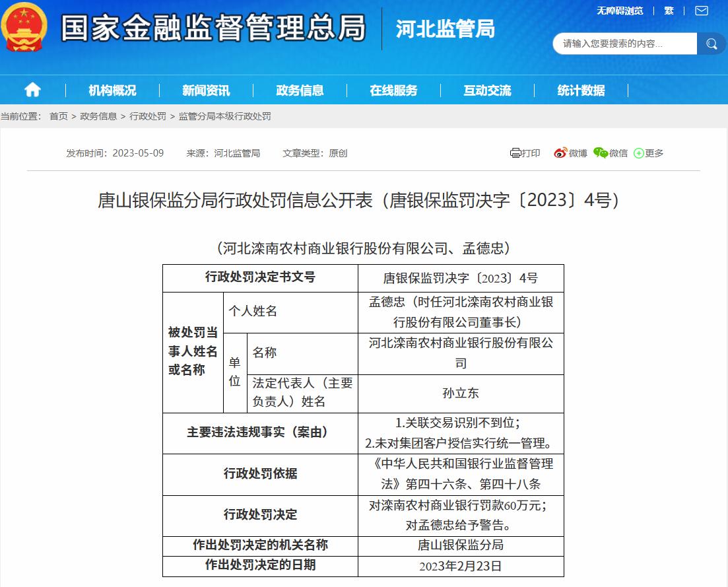Open the 互动交流 menu

[x=488, y=90]
